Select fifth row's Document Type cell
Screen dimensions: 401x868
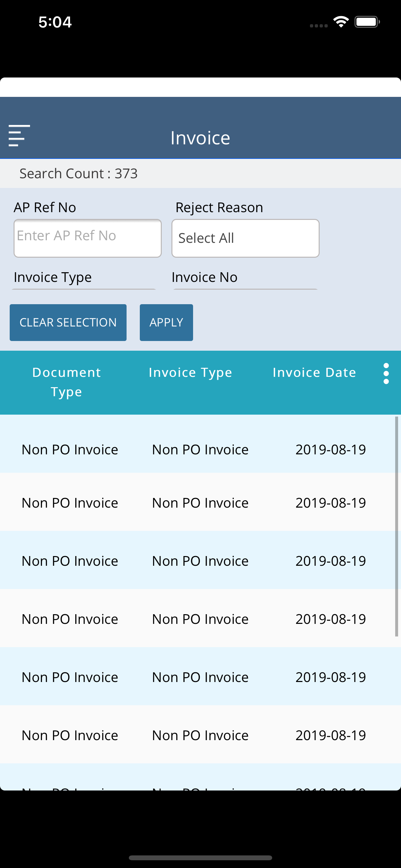(x=70, y=677)
